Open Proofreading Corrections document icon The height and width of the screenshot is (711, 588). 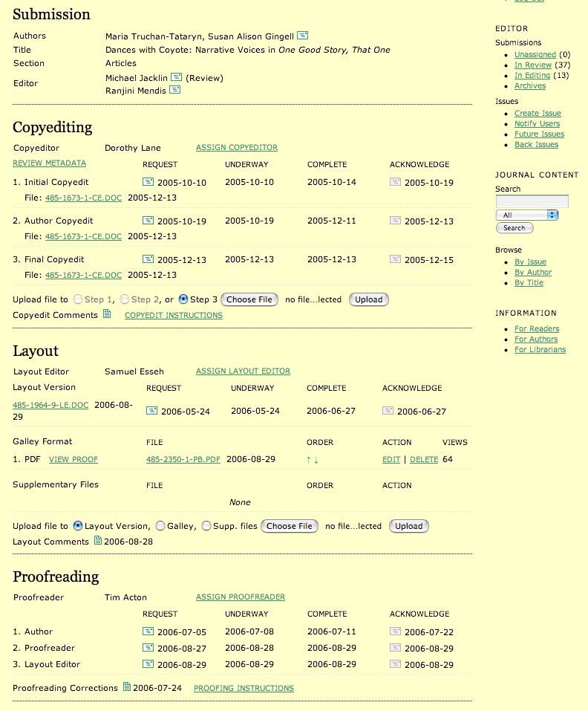click(x=127, y=686)
